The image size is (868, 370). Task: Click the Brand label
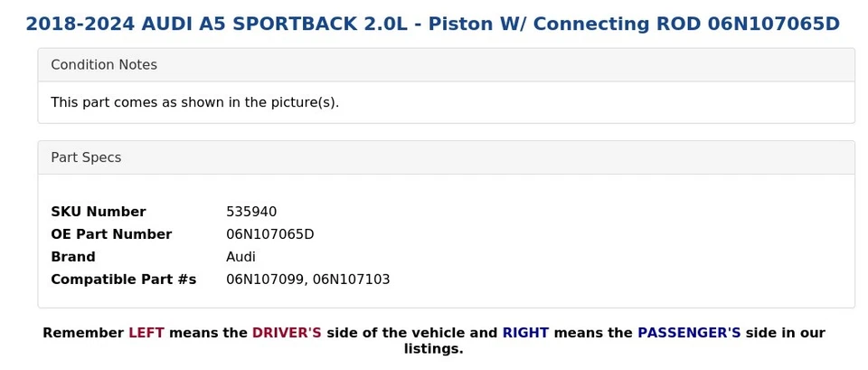(73, 257)
